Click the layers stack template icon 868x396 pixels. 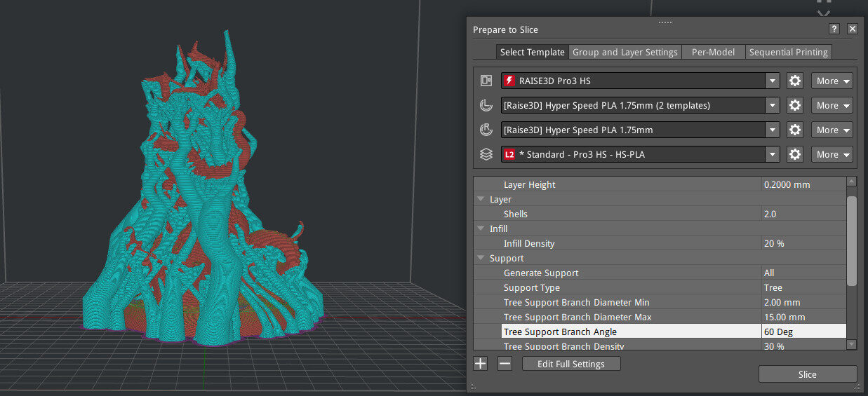coord(486,154)
